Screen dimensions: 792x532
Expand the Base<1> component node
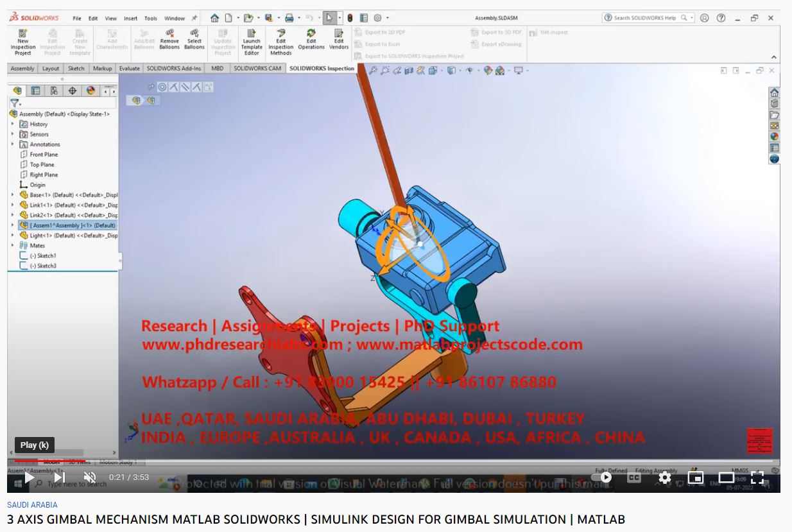(12, 194)
